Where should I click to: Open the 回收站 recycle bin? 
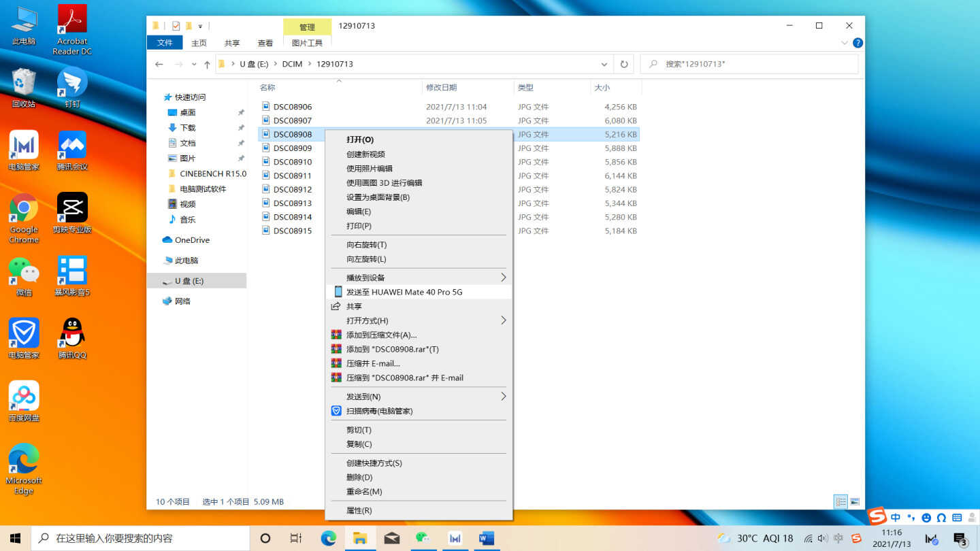coord(24,87)
